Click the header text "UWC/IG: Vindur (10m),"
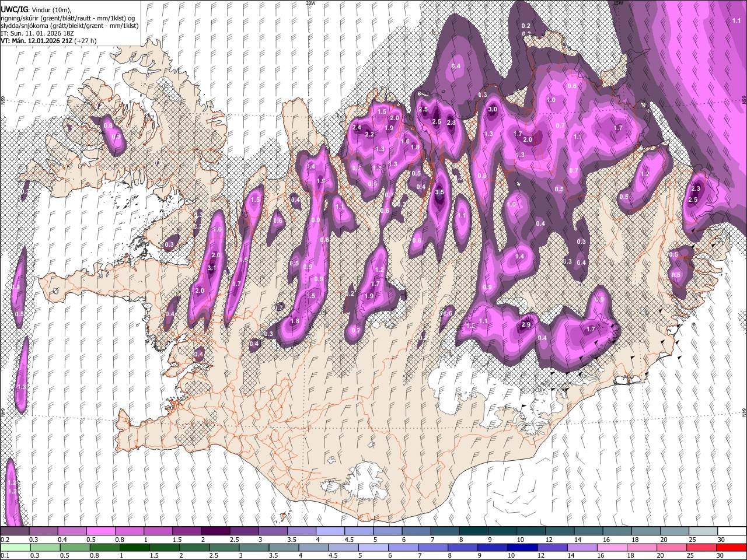This screenshot has height=560, width=747. pos(36,10)
